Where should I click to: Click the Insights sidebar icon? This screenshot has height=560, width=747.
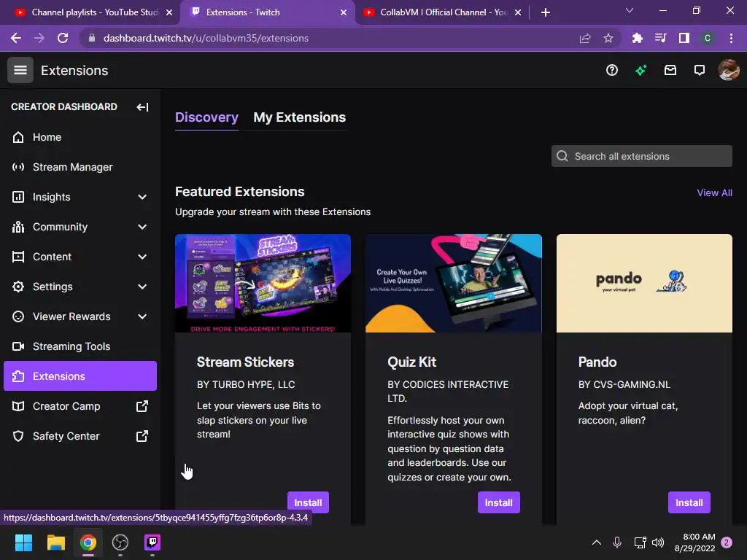(x=18, y=197)
